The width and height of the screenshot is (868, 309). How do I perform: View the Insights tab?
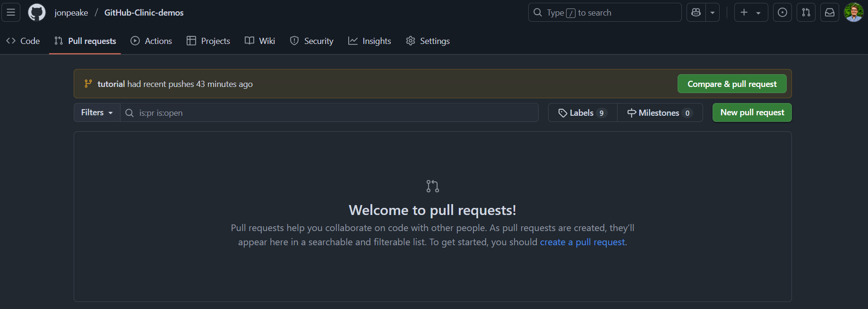(370, 41)
